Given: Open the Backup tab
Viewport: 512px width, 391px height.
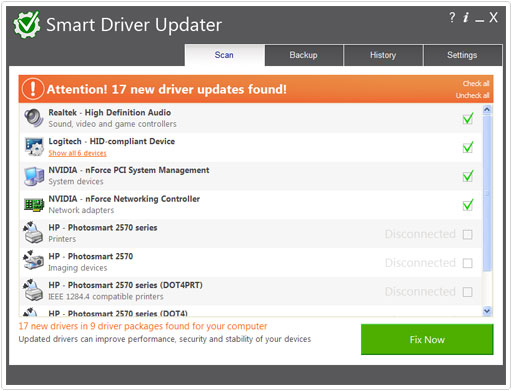Looking at the screenshot, I should coord(303,55).
